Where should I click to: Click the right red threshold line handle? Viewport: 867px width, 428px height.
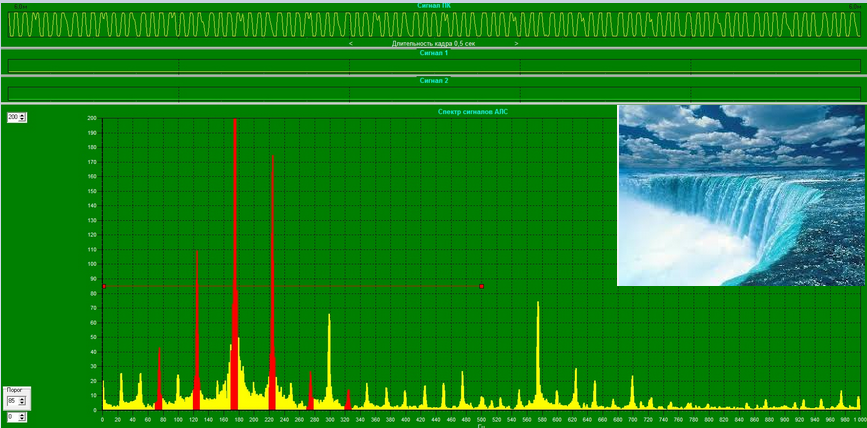tap(481, 287)
